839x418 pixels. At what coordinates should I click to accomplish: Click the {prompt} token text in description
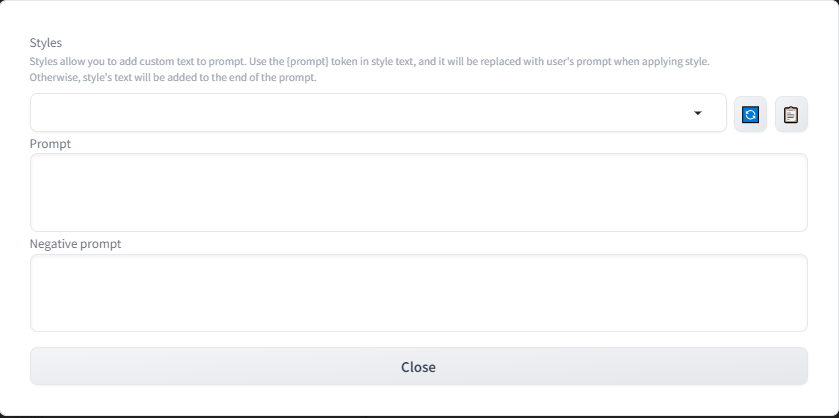pos(308,61)
